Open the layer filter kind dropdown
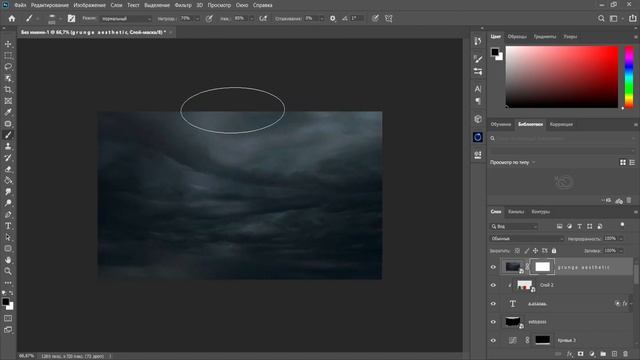640x360 pixels. pos(514,226)
